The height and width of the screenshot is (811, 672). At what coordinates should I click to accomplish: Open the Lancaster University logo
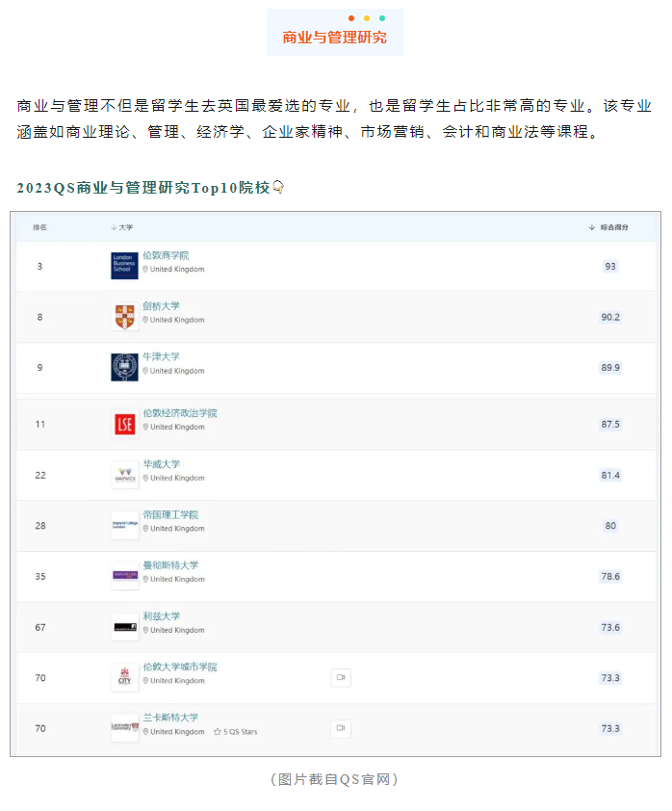pyautogui.click(x=124, y=728)
